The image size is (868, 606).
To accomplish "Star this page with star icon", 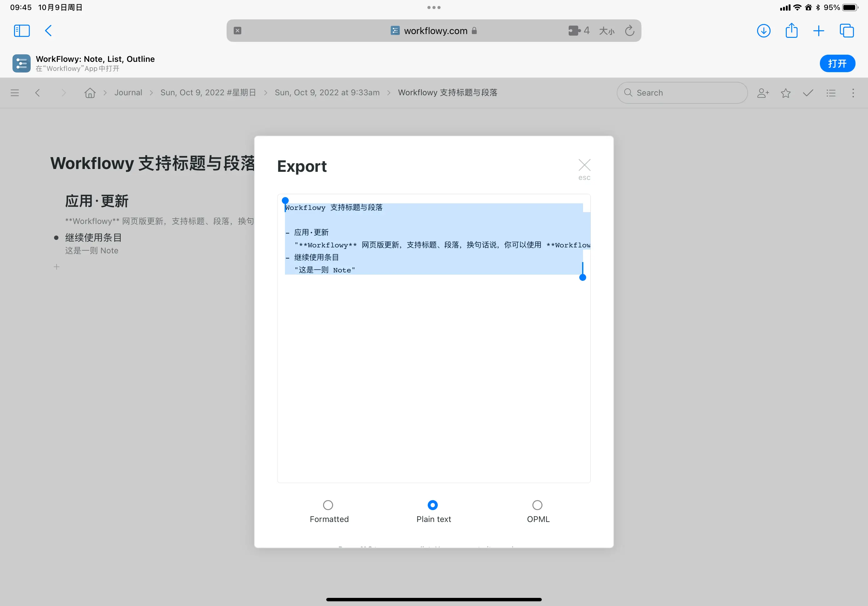I will coord(786,93).
